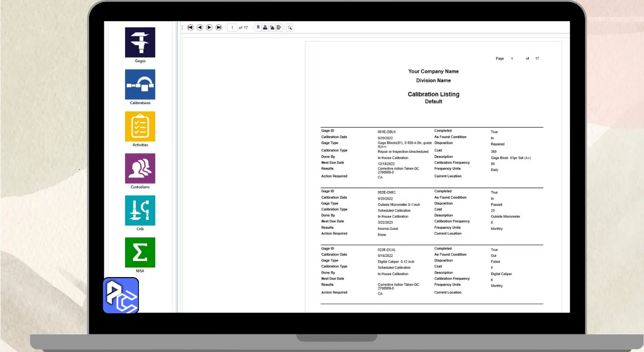The width and height of the screenshot is (644, 352).
Task: Click the 'Failed' disposition value
Action: pos(496,262)
